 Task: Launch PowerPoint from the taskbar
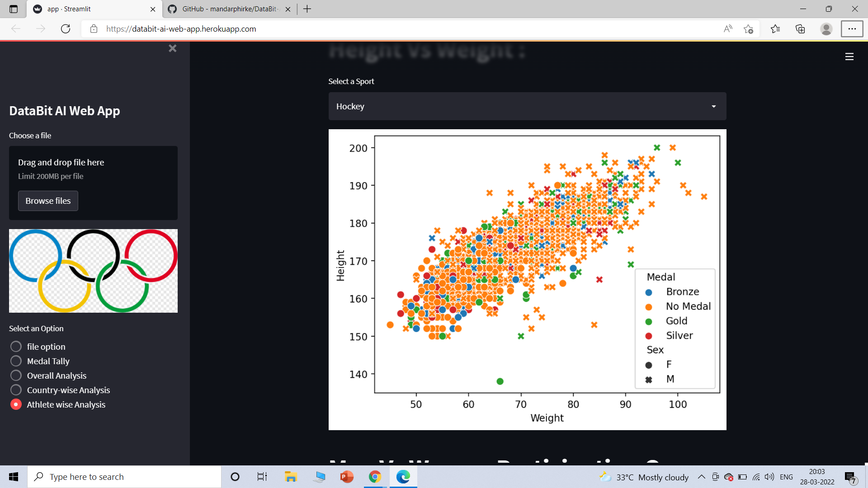click(347, 477)
